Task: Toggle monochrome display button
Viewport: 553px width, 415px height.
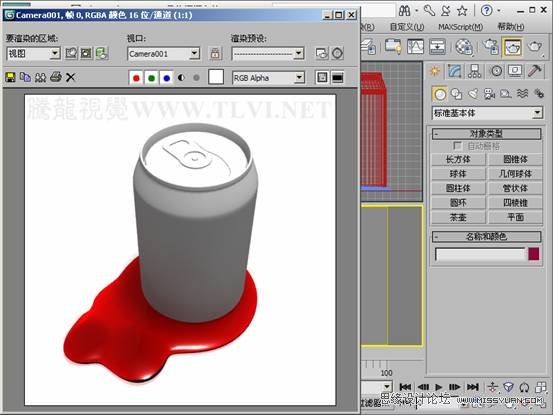Action: (x=196, y=78)
